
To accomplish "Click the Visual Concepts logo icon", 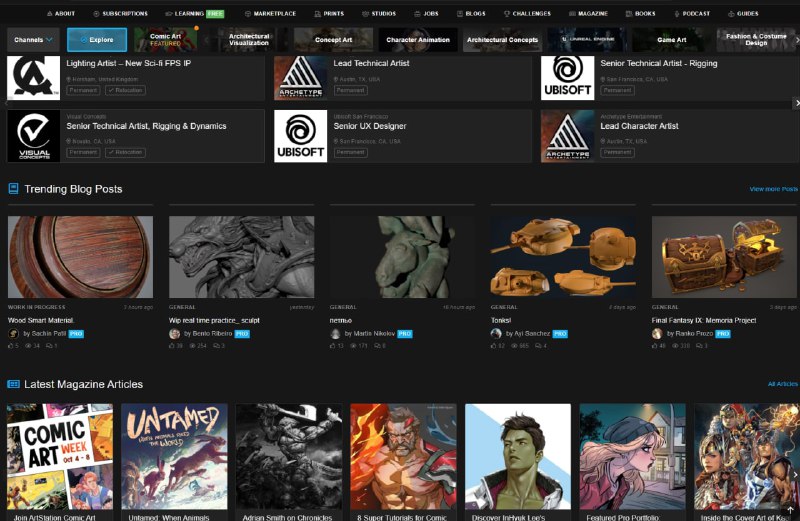I will pyautogui.click(x=34, y=136).
